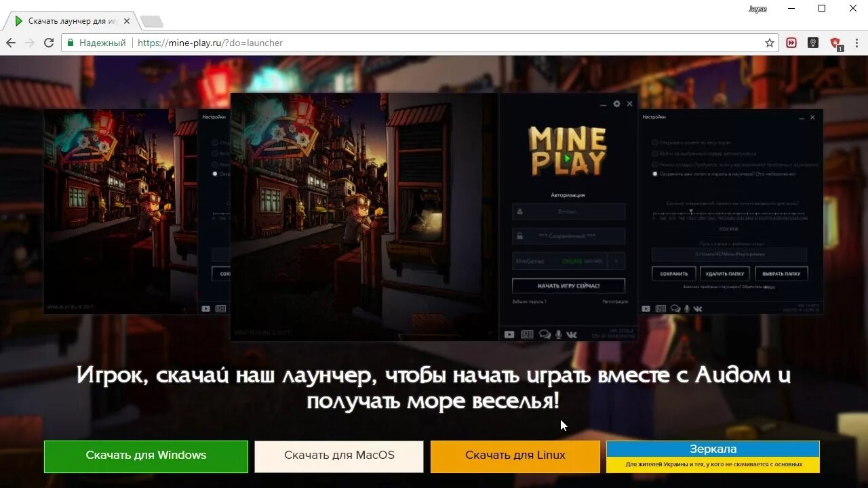Toggle save login and password option, right window
Viewport: 868px width, 488px height.
point(655,174)
